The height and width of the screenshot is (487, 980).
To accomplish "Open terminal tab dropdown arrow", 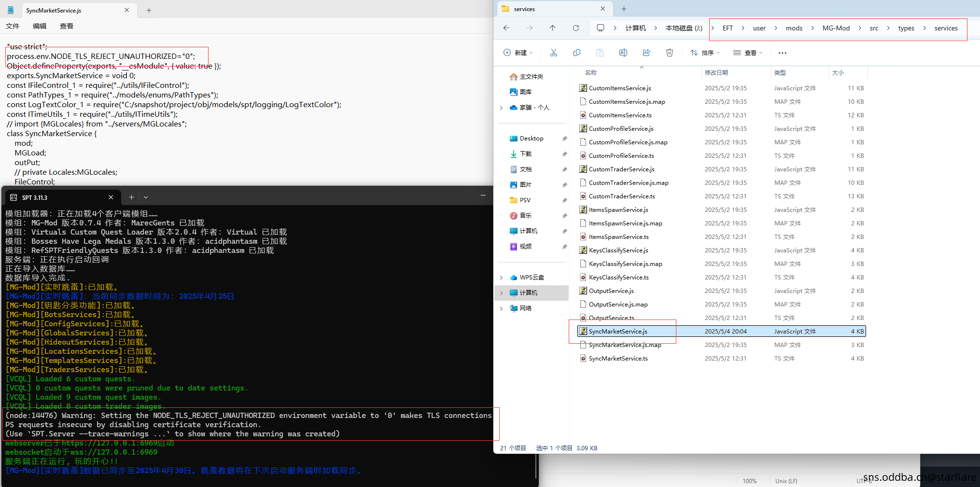I will coord(146,197).
